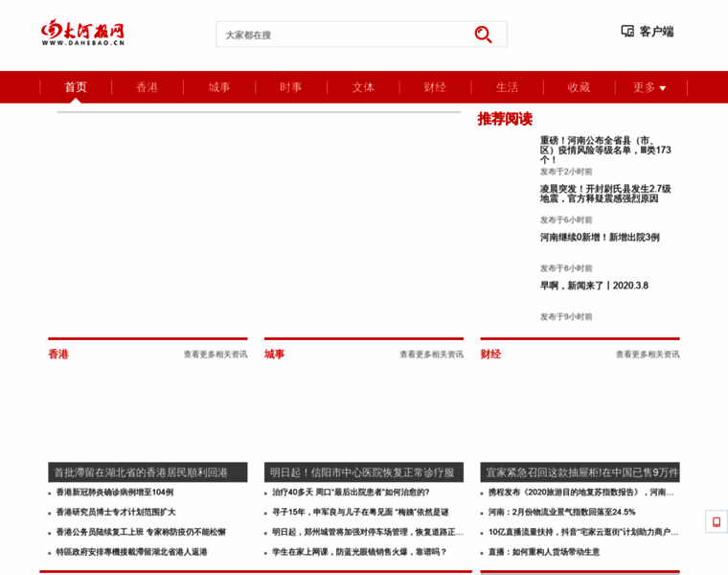
Task: Open 直播：如何重构人货场带动生意
Action: (x=544, y=552)
